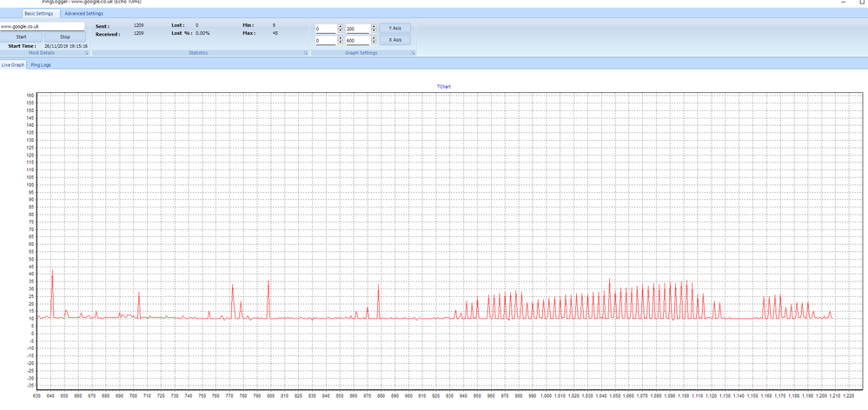Image resolution: width=868 pixels, height=410 pixels.
Task: Apply the Y Axis range
Action: pos(395,28)
